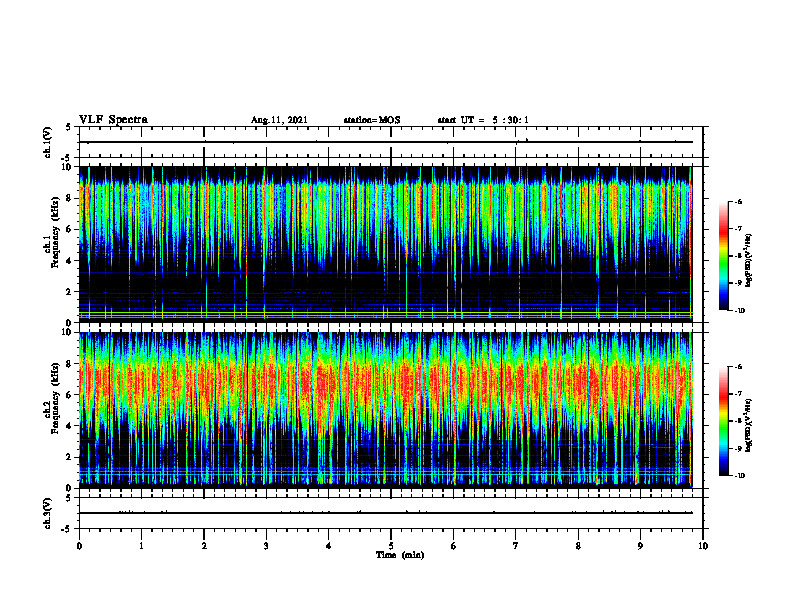Screen dimensions: 792x612
Task: Click the "ch.3(V)" axis label
Action: point(48,514)
